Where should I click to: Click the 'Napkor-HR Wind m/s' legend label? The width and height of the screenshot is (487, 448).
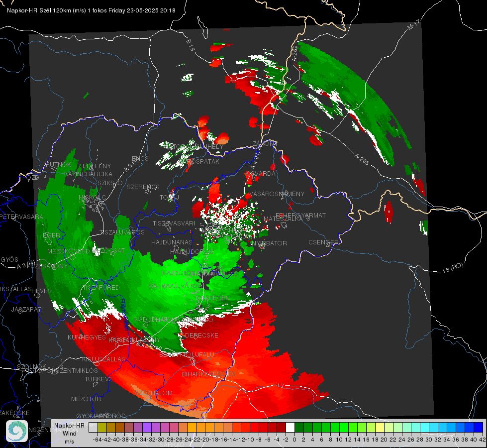pos(69,433)
